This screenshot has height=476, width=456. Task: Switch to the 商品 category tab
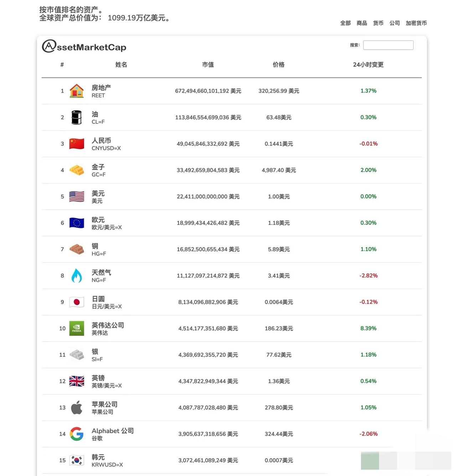(361, 23)
